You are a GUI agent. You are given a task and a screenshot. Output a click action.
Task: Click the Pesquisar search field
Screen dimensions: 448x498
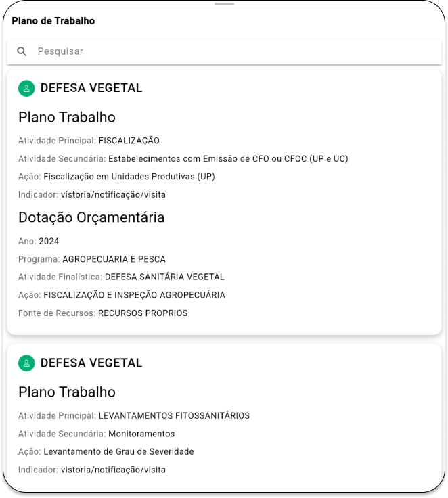[x=224, y=51]
